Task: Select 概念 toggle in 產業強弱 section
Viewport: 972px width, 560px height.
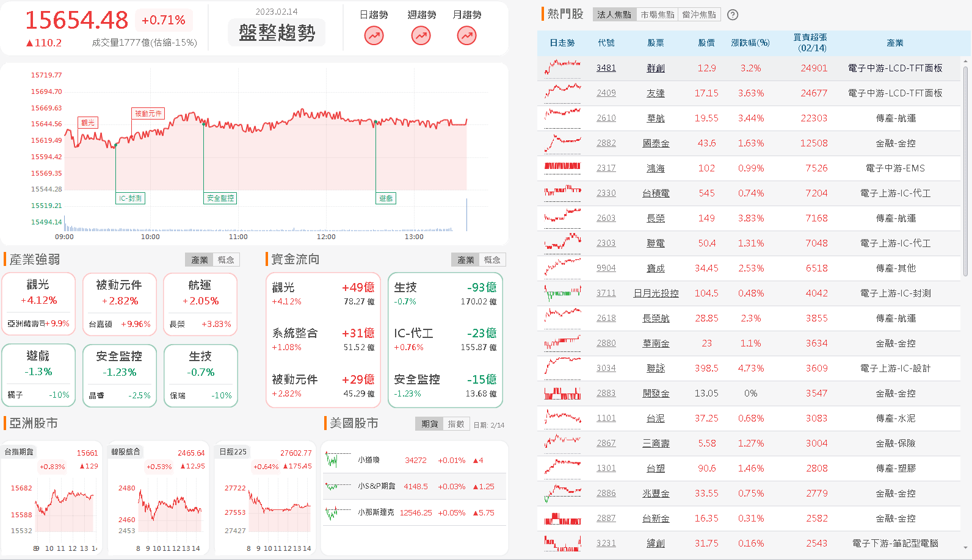Action: point(226,260)
